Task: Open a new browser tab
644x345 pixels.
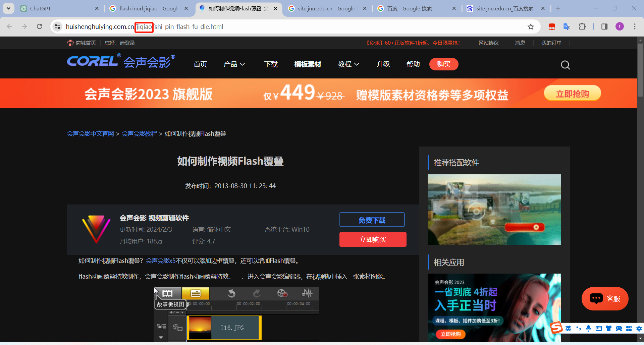Action: coord(558,8)
